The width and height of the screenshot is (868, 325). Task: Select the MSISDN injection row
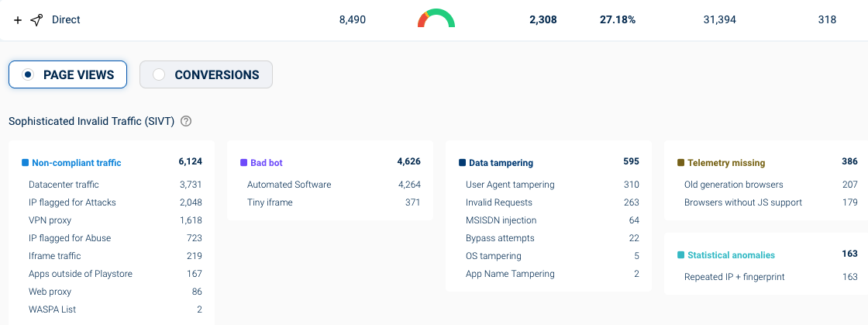(553, 220)
